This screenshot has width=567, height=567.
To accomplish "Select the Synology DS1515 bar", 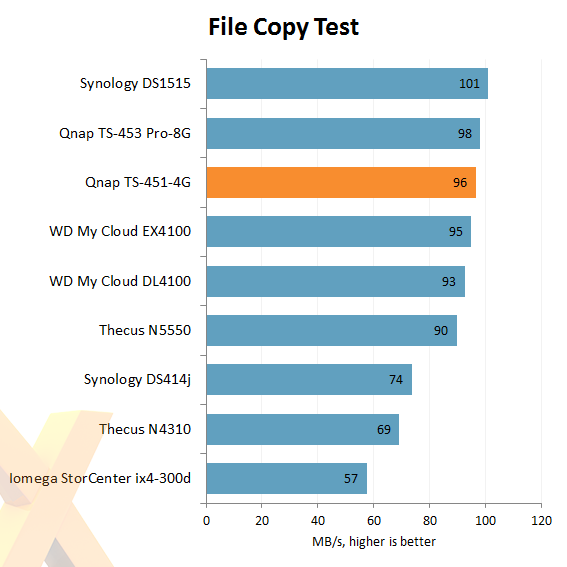I will (347, 84).
